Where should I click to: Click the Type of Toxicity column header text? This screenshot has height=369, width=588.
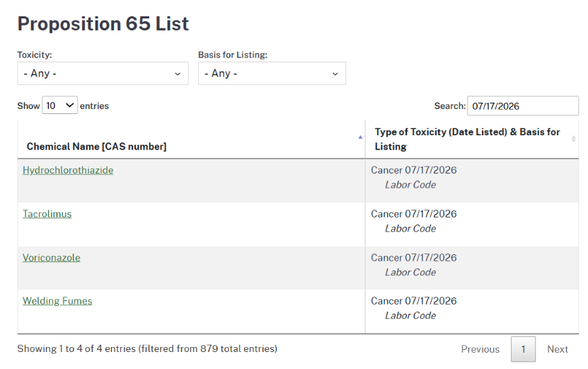[467, 140]
